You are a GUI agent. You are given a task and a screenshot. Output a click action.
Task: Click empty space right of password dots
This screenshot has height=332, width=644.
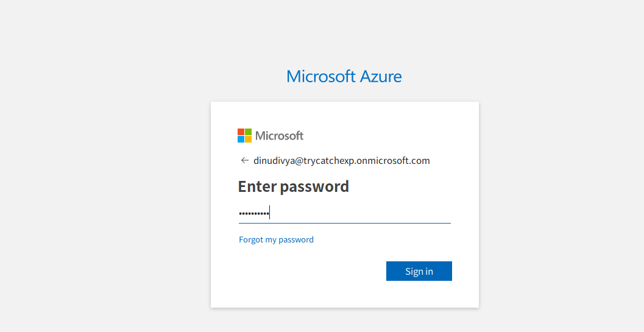tap(361, 213)
